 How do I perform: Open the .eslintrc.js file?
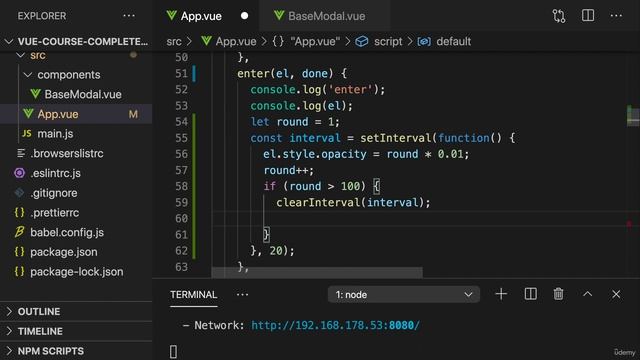pos(76,173)
